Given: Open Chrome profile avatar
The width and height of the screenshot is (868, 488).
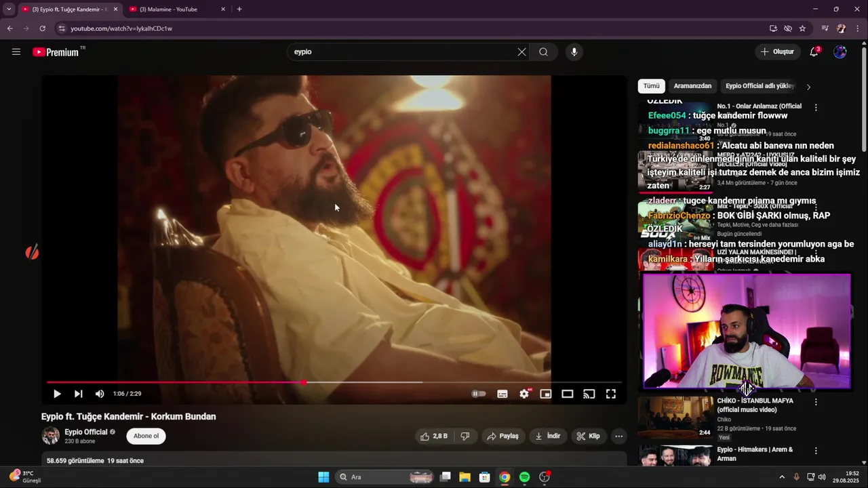Looking at the screenshot, I should click(x=842, y=28).
